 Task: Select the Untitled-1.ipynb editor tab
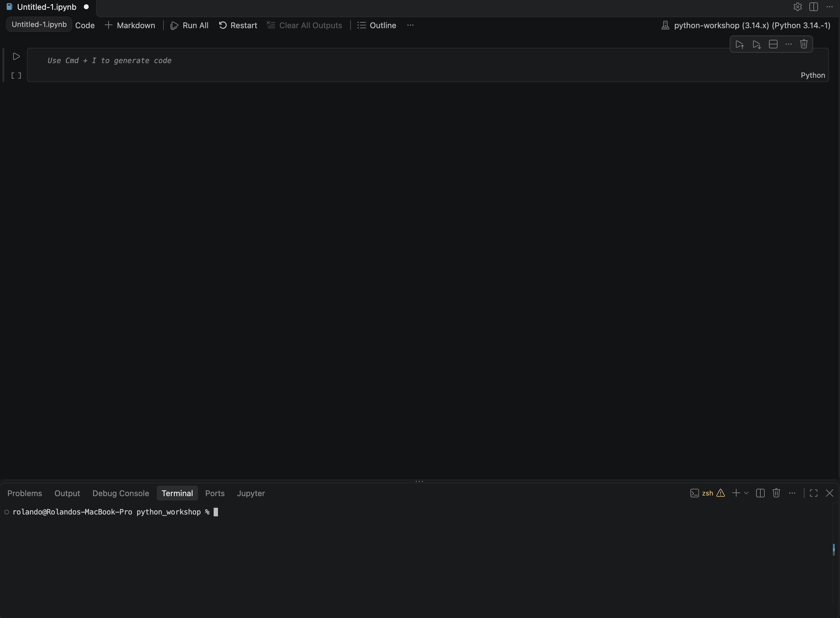pos(48,7)
